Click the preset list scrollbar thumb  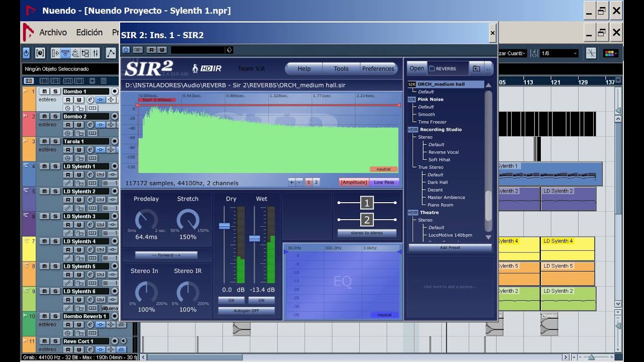click(488, 206)
